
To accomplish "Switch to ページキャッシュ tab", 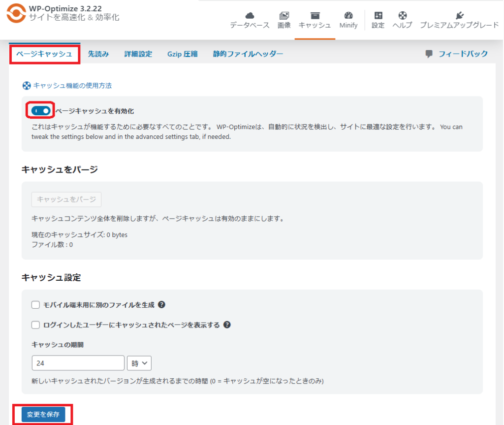I will 44,54.
